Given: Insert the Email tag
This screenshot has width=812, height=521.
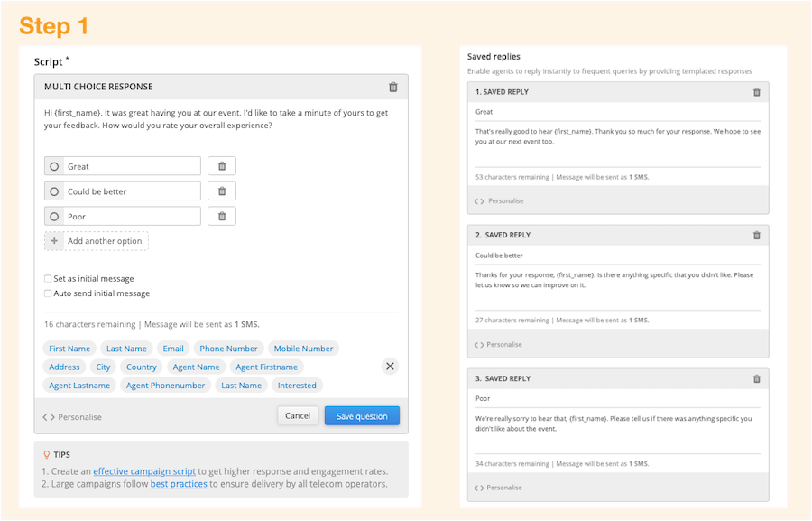Looking at the screenshot, I should (173, 349).
